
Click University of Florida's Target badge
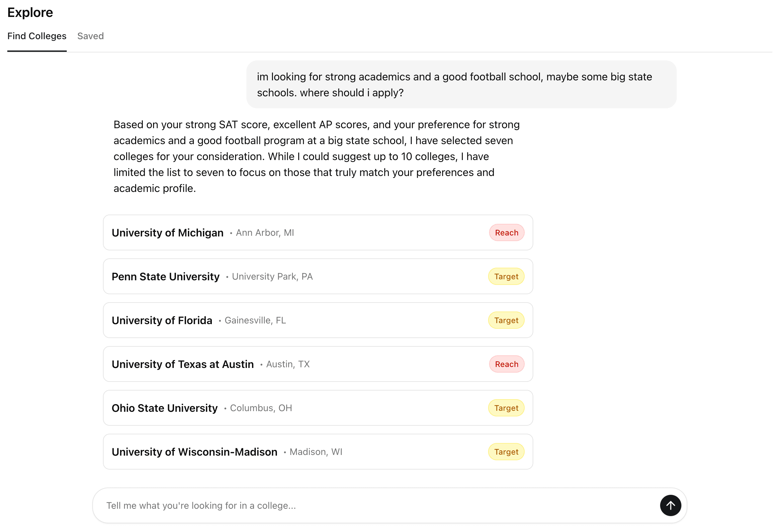point(506,320)
